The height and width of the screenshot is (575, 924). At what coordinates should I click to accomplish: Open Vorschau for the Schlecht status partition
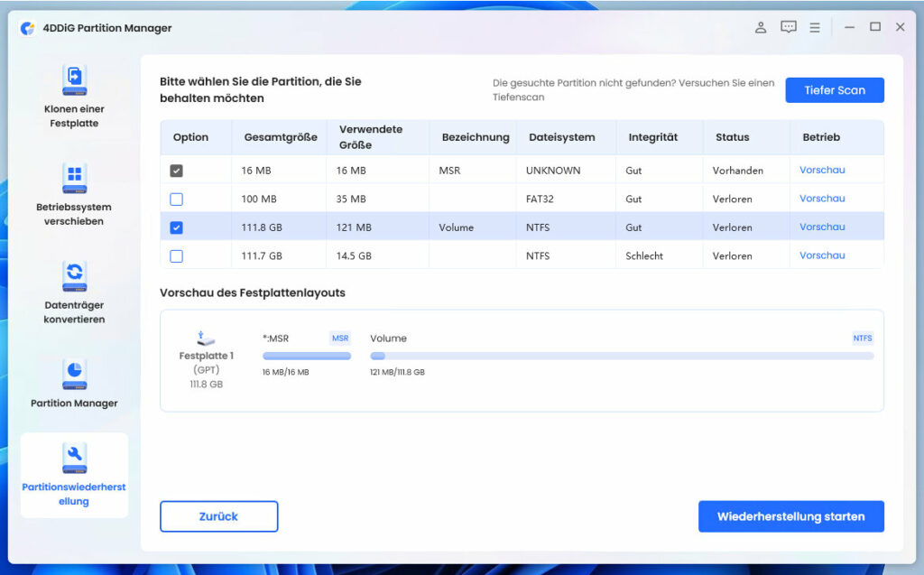pos(822,255)
